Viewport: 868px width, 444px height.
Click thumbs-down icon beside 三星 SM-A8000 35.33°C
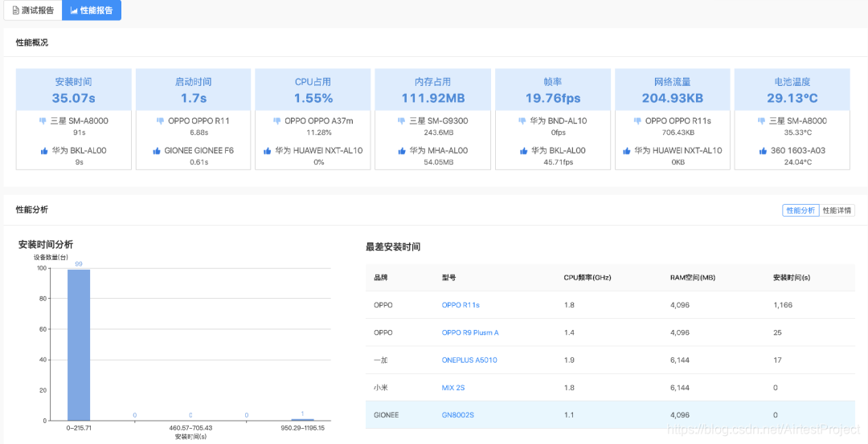pyautogui.click(x=762, y=121)
